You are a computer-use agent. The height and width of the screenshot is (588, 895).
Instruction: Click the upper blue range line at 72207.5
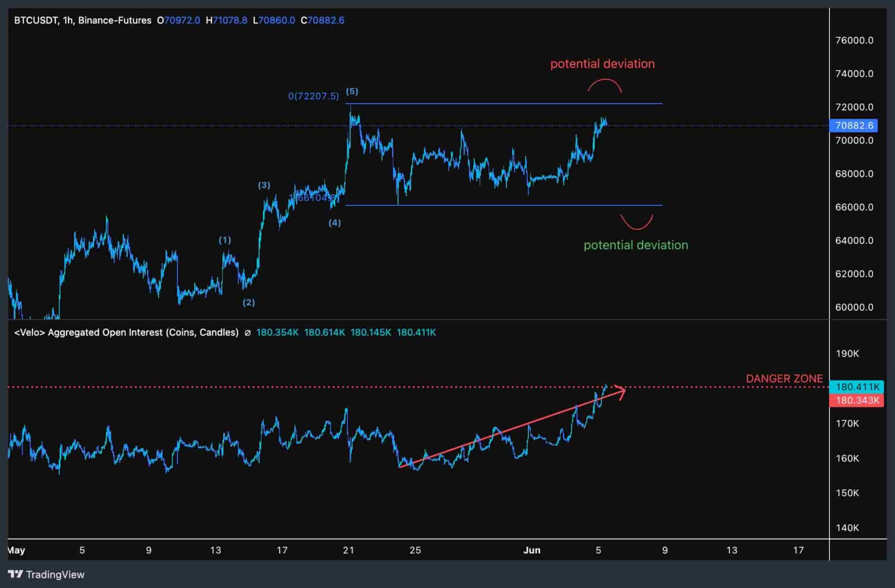[x=503, y=104]
